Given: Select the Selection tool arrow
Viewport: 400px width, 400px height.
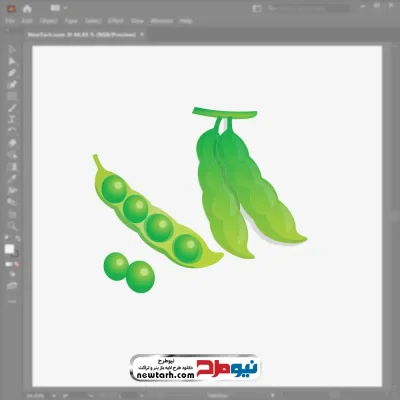Looking at the screenshot, I should (x=12, y=49).
